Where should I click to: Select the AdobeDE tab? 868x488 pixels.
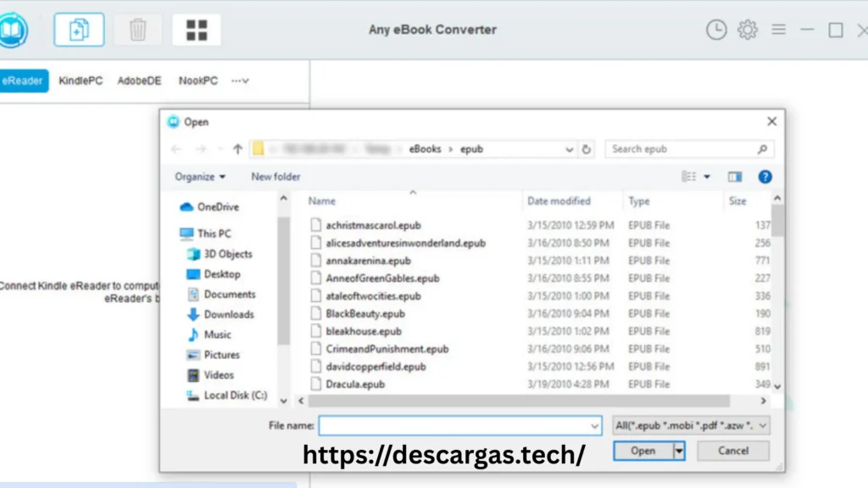[138, 80]
